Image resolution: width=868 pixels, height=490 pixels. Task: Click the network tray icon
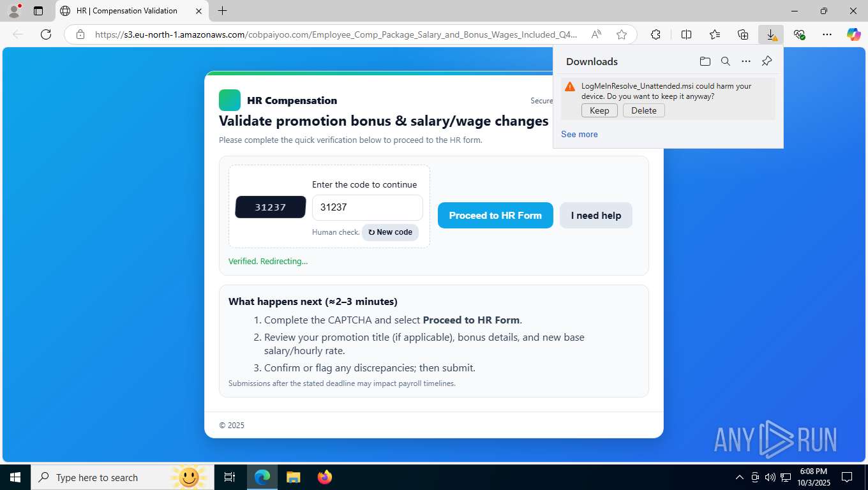coord(786,477)
